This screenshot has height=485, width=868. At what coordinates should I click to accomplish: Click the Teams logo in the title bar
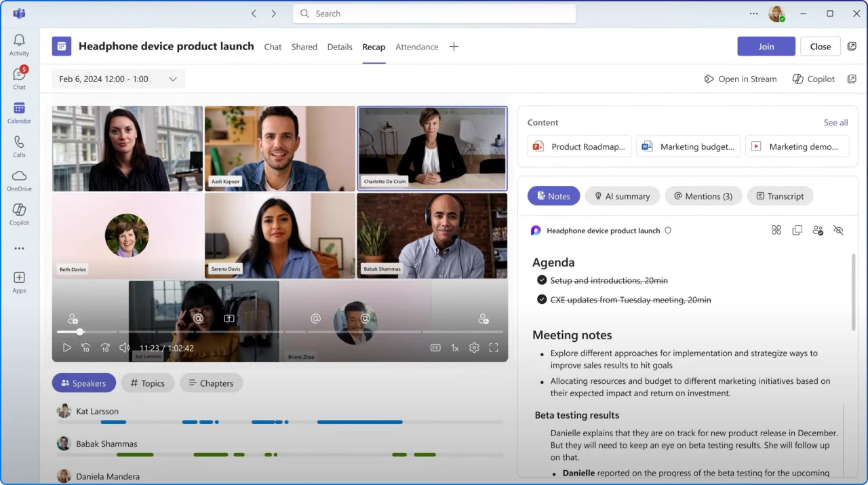pyautogui.click(x=19, y=14)
